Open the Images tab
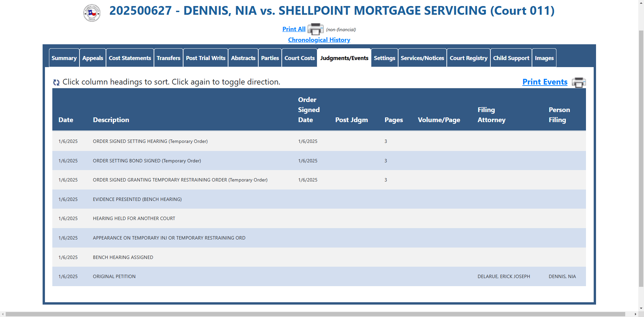Screen dimensions: 644x317 544,58
